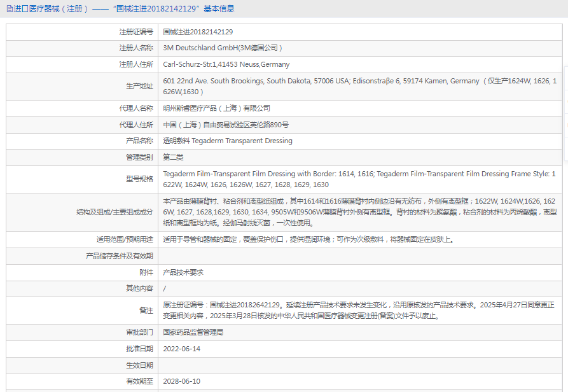568x392 pixels.
Task: Click the address Carl-Schurz-Str.1,41453 Neuss,Germany
Action: coord(226,64)
